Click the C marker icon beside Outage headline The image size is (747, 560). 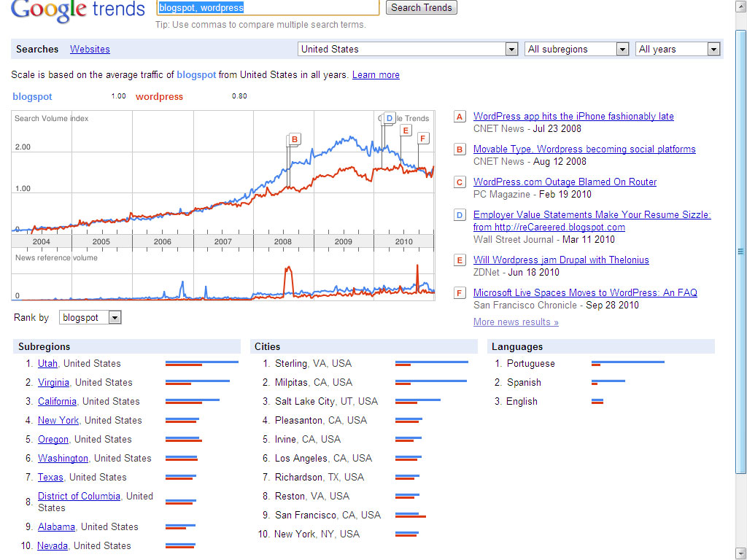click(x=460, y=182)
